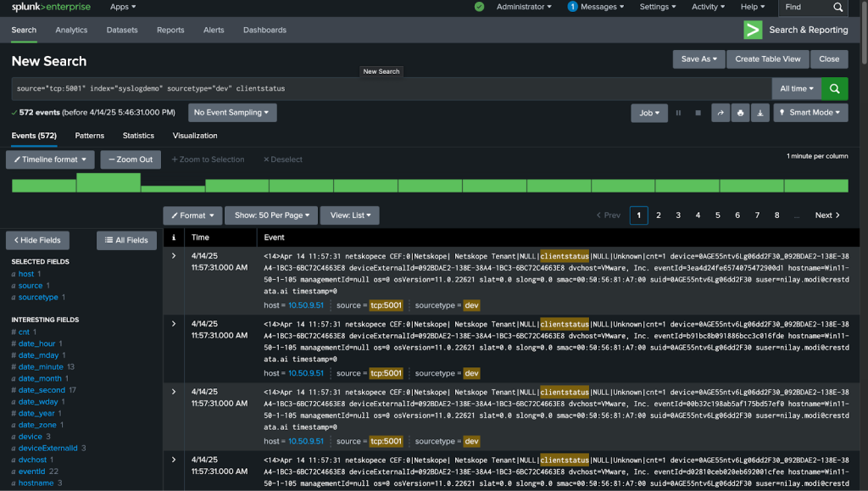Image resolution: width=868 pixels, height=491 pixels.
Task: Go to the Next results page
Action: [827, 215]
